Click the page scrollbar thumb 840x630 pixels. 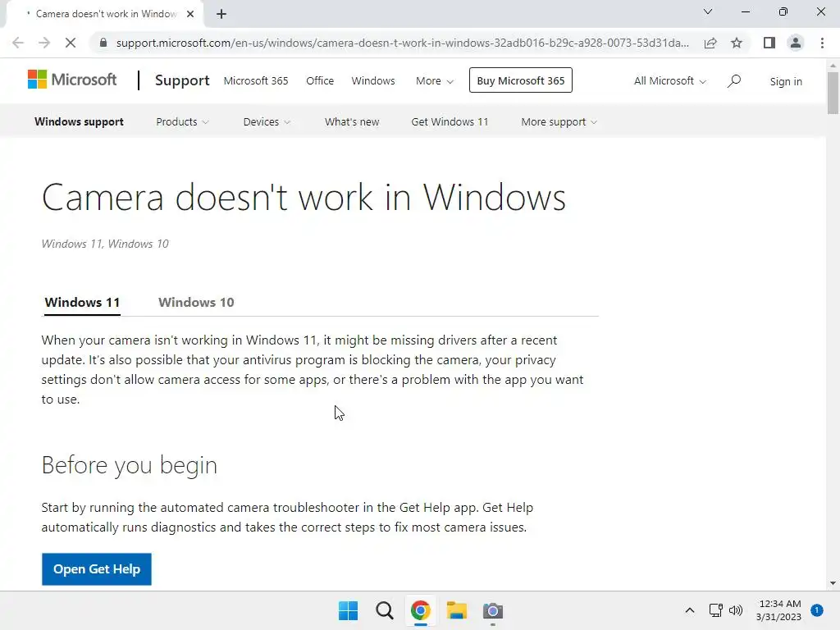pos(833,93)
